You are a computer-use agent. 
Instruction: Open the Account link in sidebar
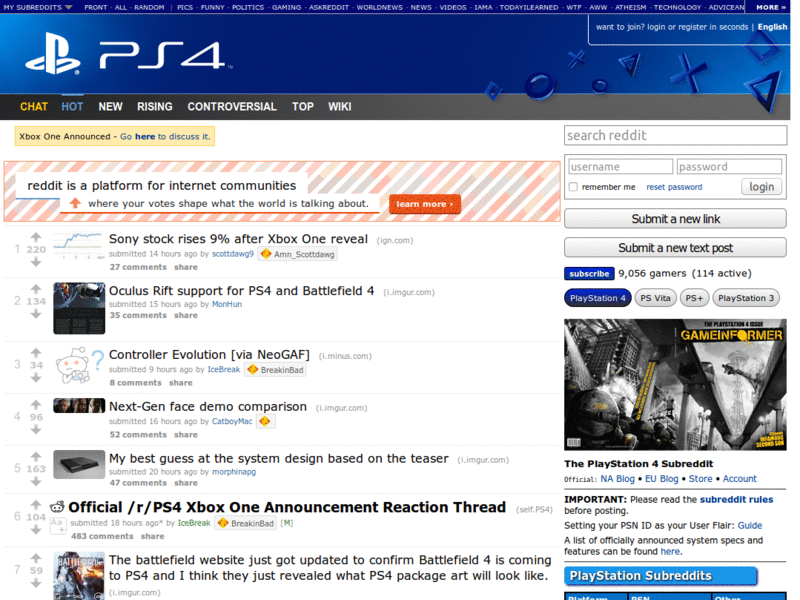[x=739, y=479]
